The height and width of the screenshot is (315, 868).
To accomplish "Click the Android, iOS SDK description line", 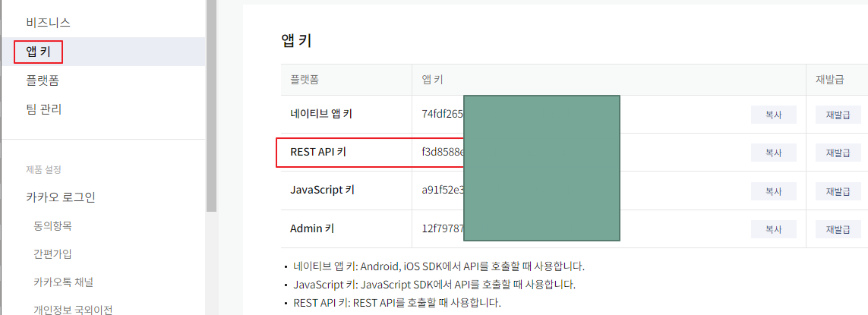I will pyautogui.click(x=439, y=266).
